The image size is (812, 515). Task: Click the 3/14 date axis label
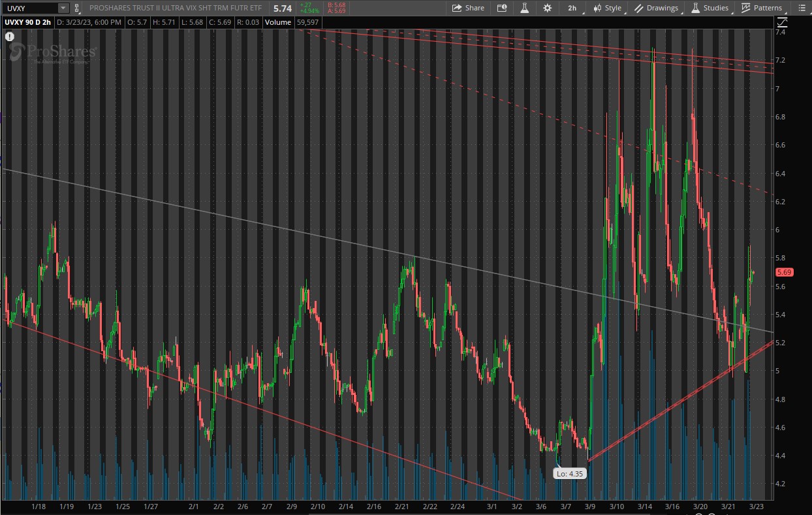click(645, 507)
